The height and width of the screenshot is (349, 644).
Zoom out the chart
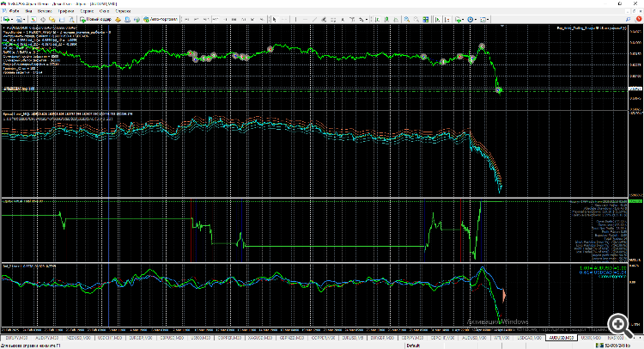pyautogui.click(x=416, y=19)
